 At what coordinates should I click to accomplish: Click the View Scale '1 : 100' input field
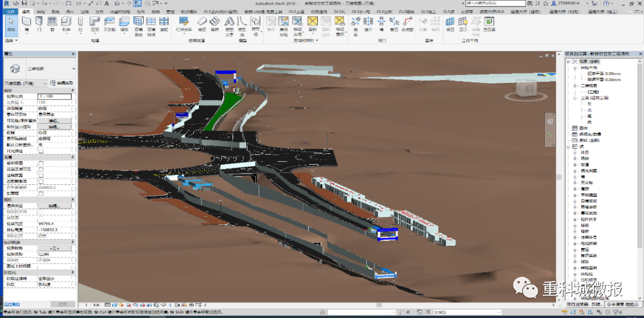(x=54, y=97)
